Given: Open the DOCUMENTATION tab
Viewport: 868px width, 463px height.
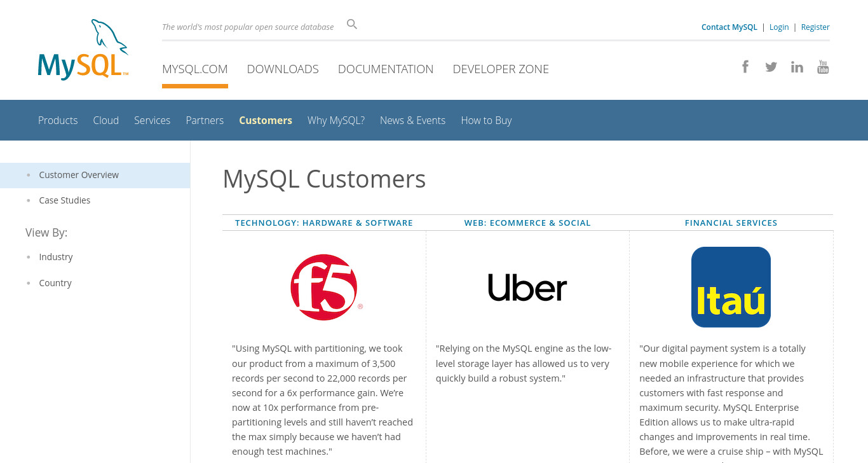Looking at the screenshot, I should (x=386, y=69).
